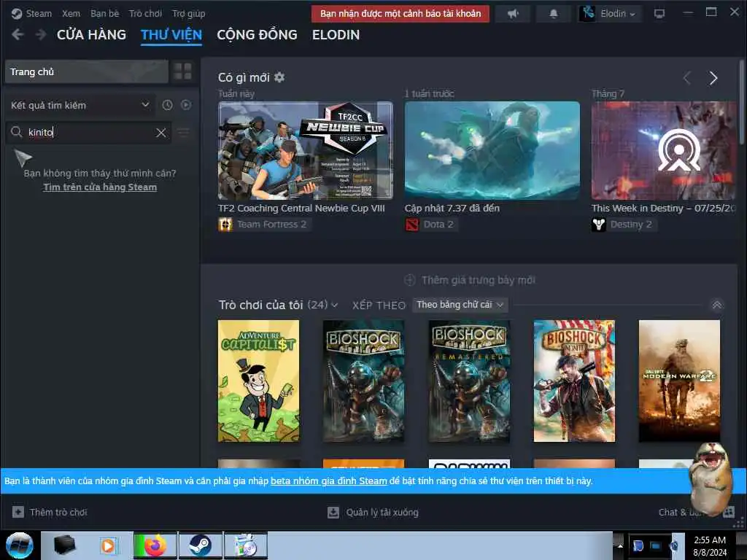The width and height of the screenshot is (747, 560).
Task: Sort library by recent activity clock icon
Action: (x=167, y=105)
